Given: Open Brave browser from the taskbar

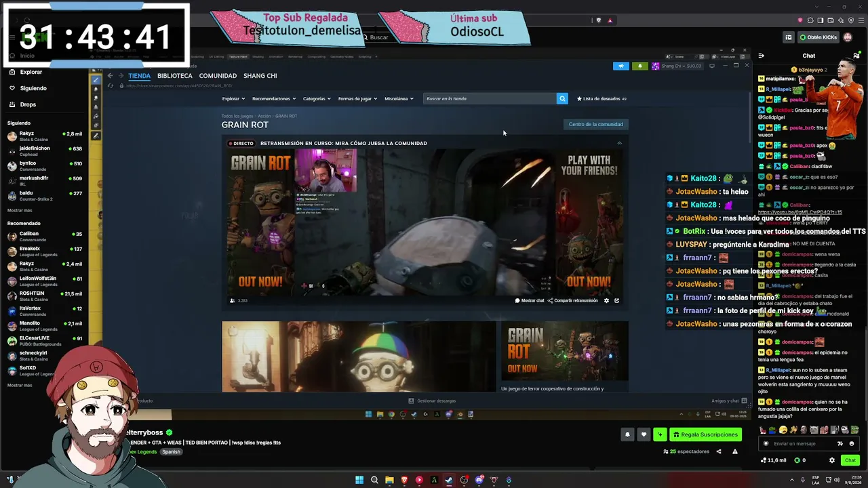Looking at the screenshot, I should tap(404, 481).
